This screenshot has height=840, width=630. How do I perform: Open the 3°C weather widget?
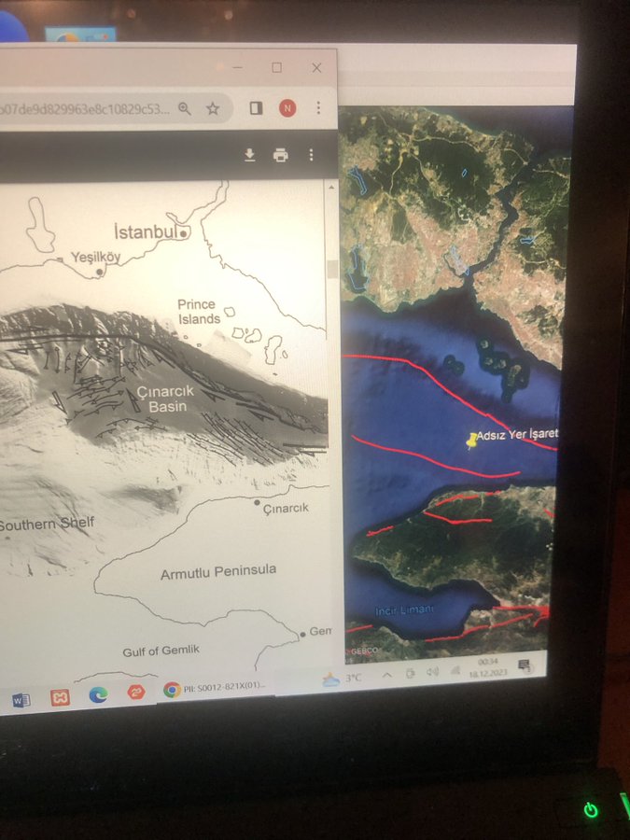pyautogui.click(x=342, y=679)
